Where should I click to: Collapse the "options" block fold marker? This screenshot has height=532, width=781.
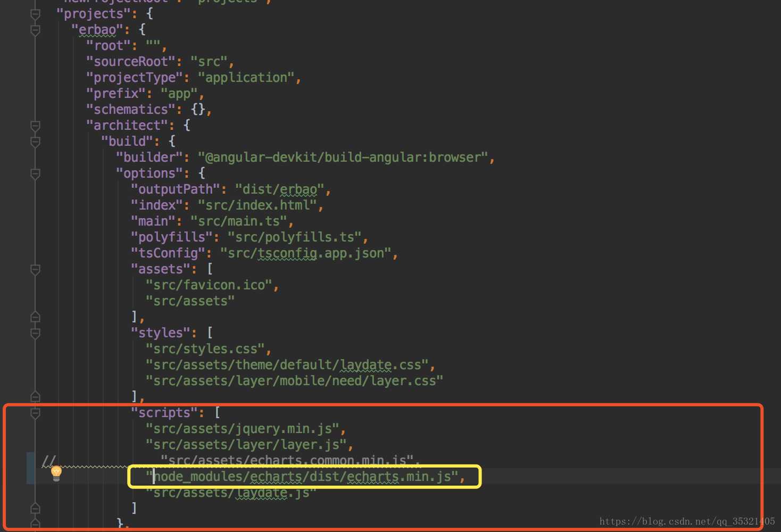[35, 174]
